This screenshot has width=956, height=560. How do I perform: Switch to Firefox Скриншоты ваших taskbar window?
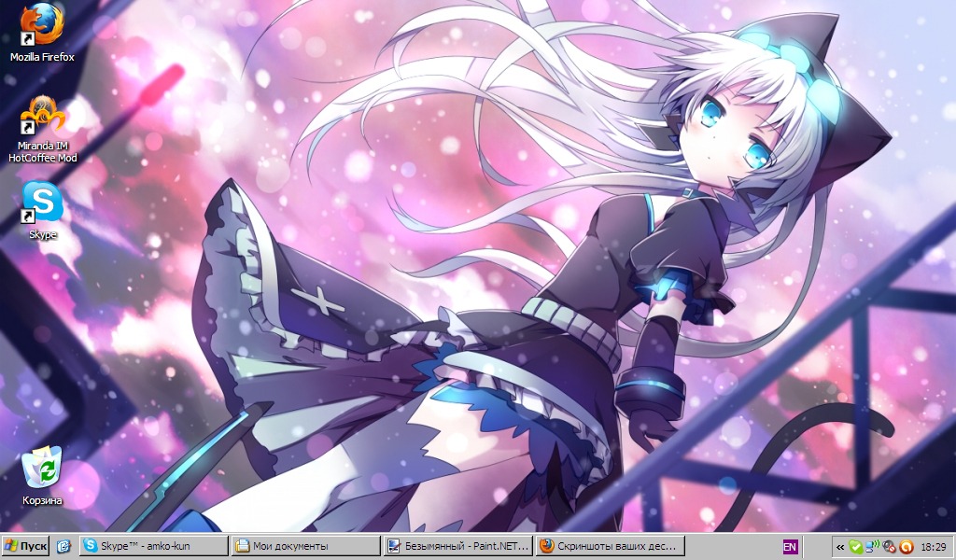click(611, 546)
